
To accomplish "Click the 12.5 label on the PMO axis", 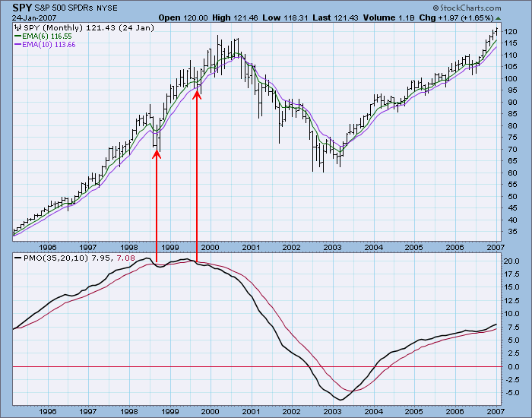I will click(x=512, y=301).
